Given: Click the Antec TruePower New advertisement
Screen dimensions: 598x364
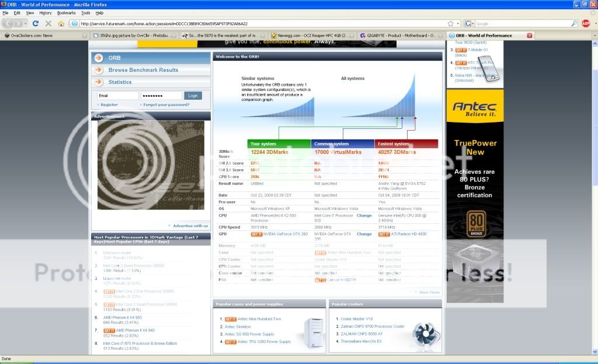Looking at the screenshot, I should pos(475,196).
